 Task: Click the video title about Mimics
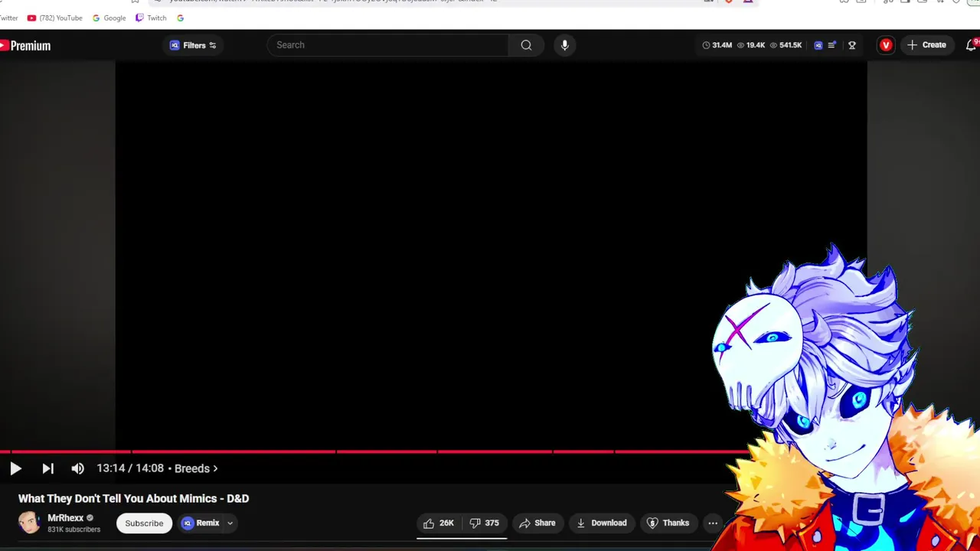tap(133, 498)
